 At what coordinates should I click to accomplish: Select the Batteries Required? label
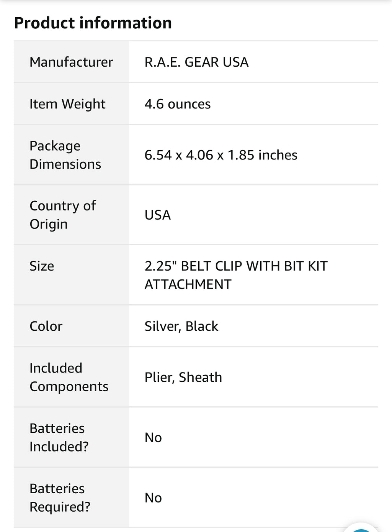(60, 498)
